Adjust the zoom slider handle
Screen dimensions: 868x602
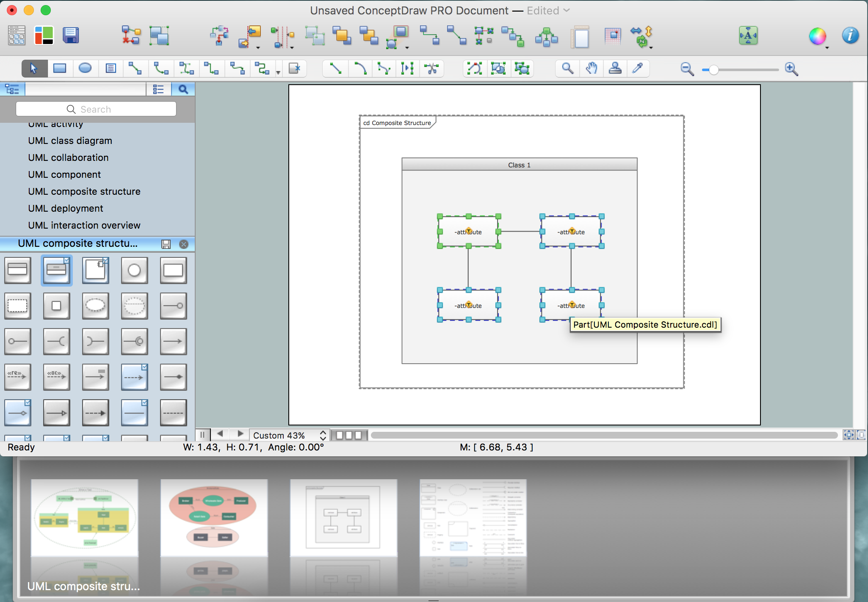click(714, 70)
